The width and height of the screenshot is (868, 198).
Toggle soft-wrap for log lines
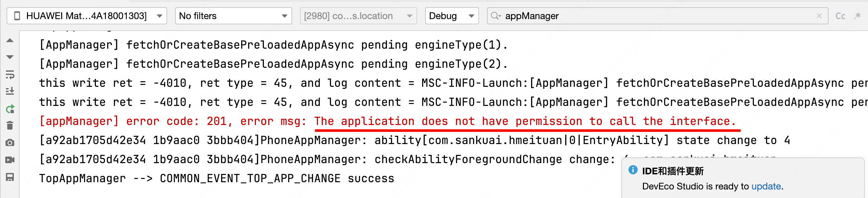point(10,74)
